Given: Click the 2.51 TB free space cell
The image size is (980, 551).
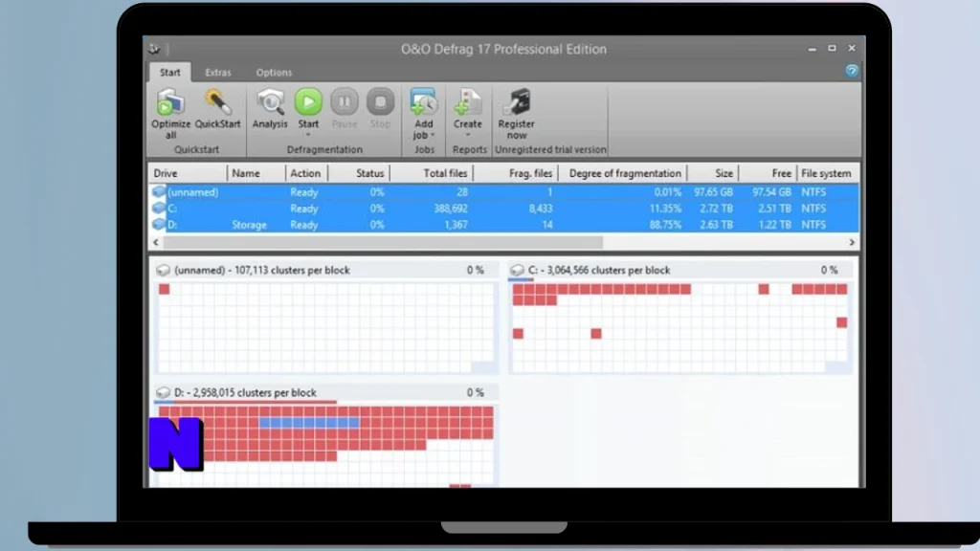Looking at the screenshot, I should point(774,209).
